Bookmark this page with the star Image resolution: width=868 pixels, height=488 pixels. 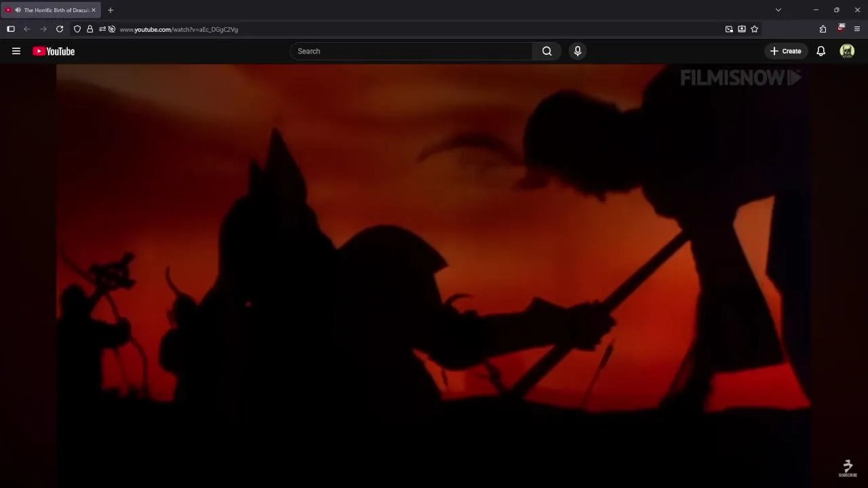point(754,29)
